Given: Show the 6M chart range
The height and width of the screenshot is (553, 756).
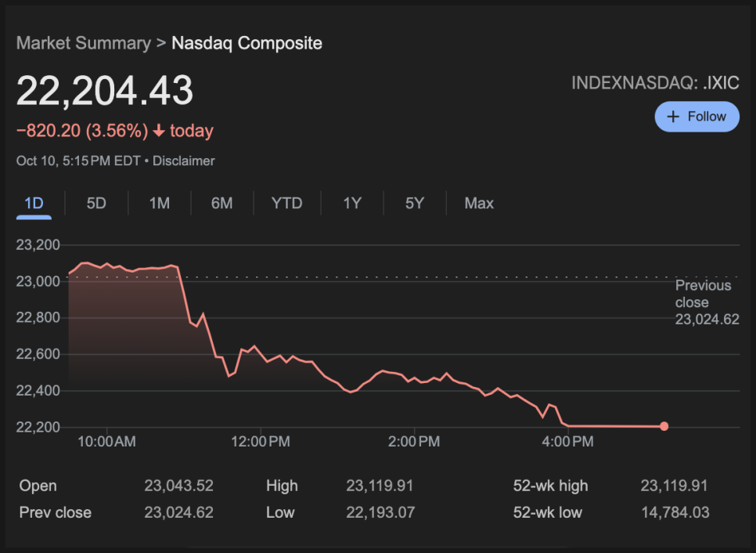Looking at the screenshot, I should (221, 204).
